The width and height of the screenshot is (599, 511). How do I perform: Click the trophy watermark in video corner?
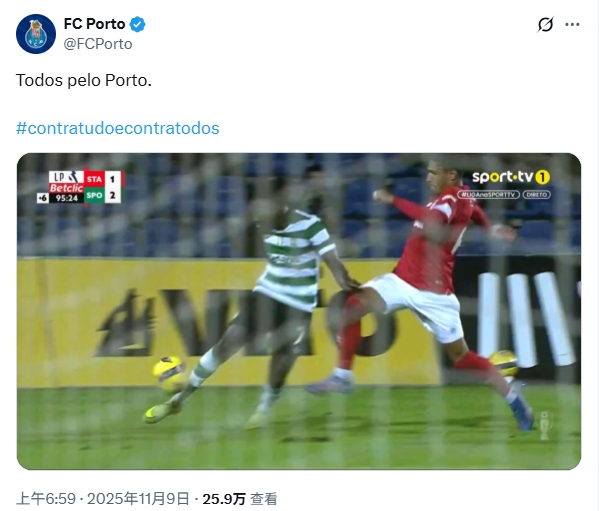[545, 425]
